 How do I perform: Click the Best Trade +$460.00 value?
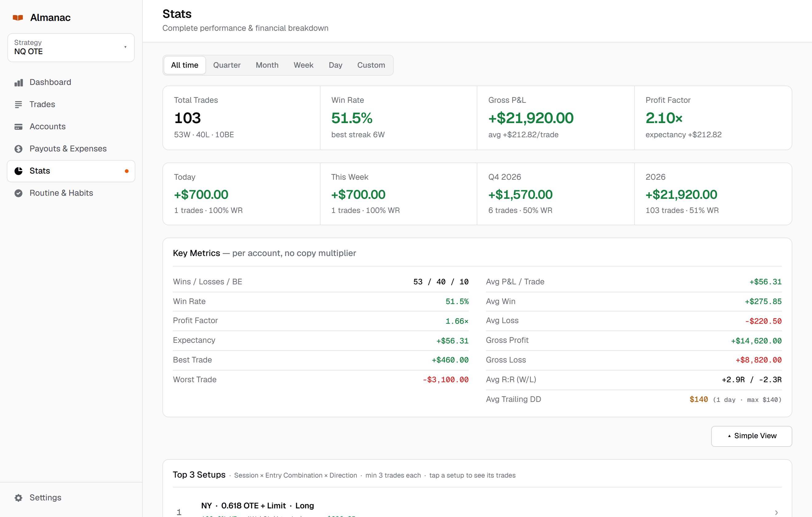click(x=450, y=360)
